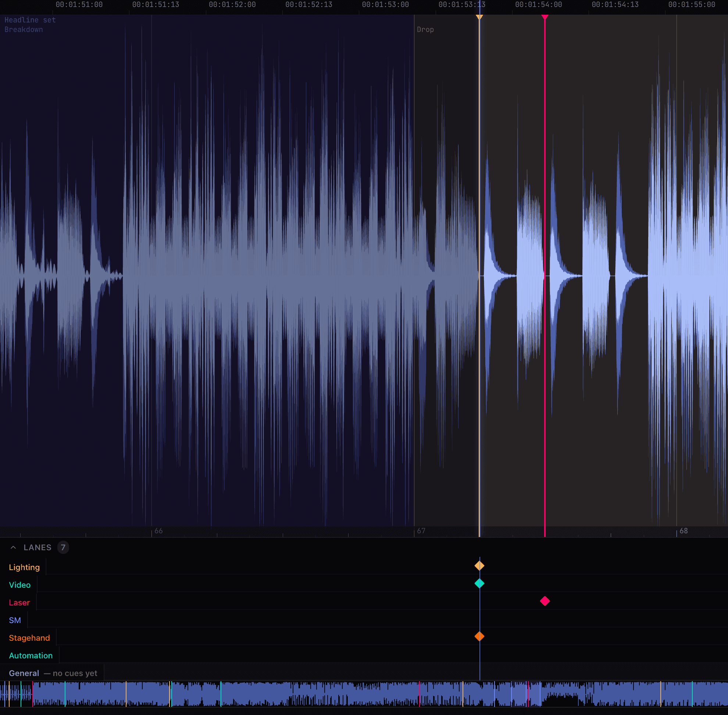Screen dimensions: 728x715
Task: Click bar number 67 on beat ruler
Action: click(x=421, y=531)
